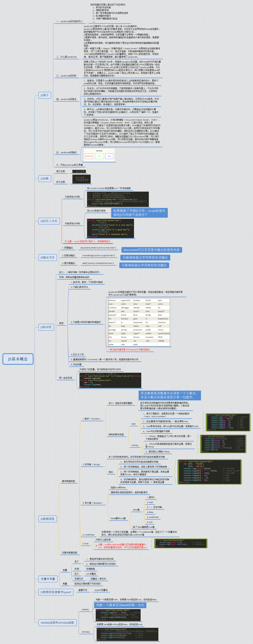Select the 单行注释 subtopic
This screenshot has height=644, width=253.
pyautogui.click(x=61, y=171)
